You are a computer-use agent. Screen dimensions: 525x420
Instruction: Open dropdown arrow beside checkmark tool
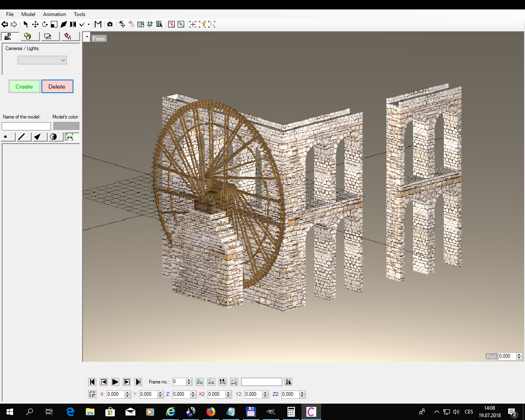click(89, 24)
